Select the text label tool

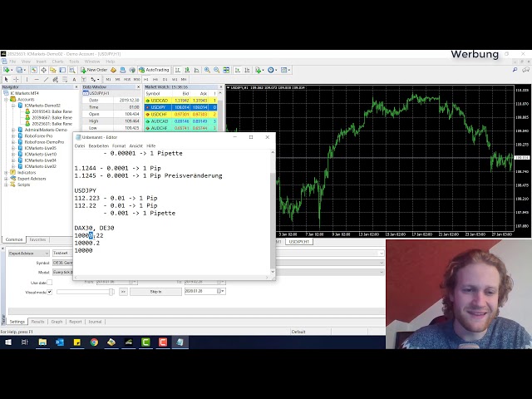pos(72,79)
